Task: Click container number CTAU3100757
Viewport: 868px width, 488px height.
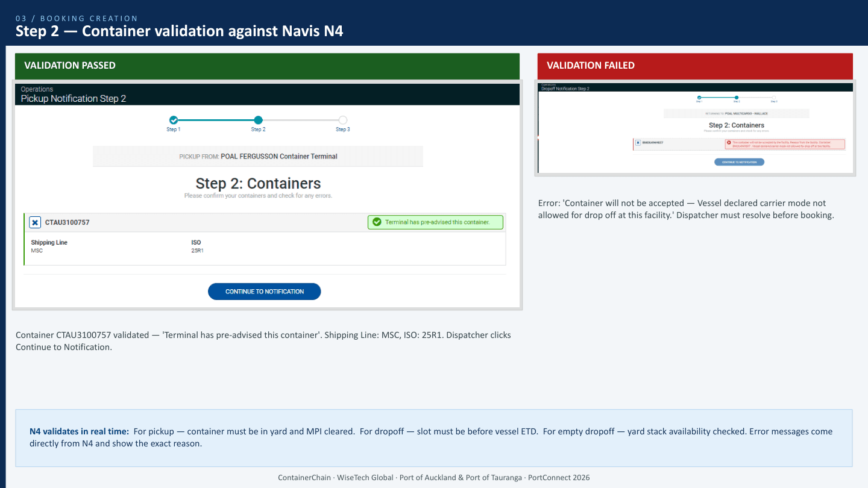Action: pyautogui.click(x=68, y=222)
